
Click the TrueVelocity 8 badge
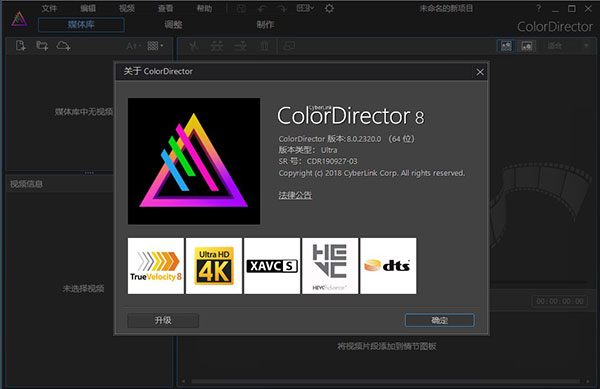coord(156,266)
